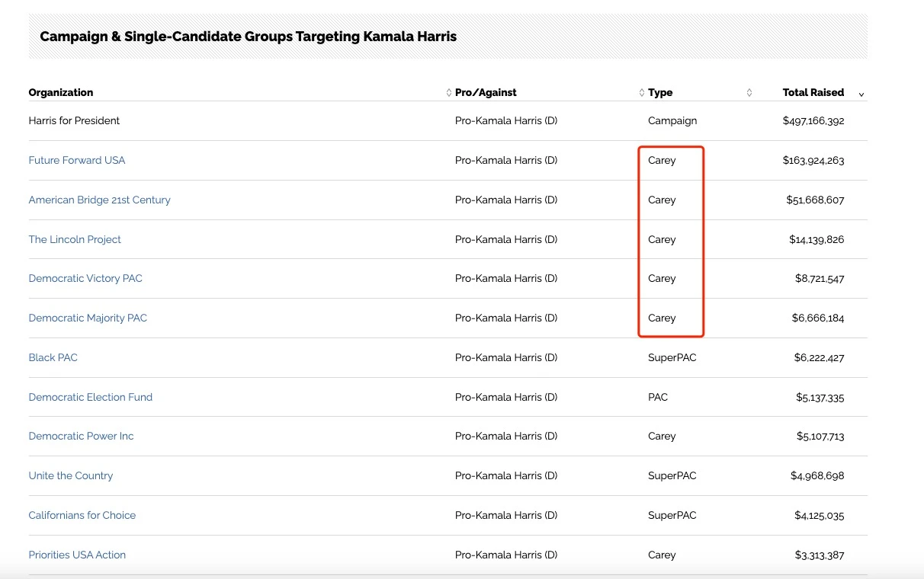Open the Future Forward USA link
The height and width of the screenshot is (579, 924).
pyautogui.click(x=77, y=161)
